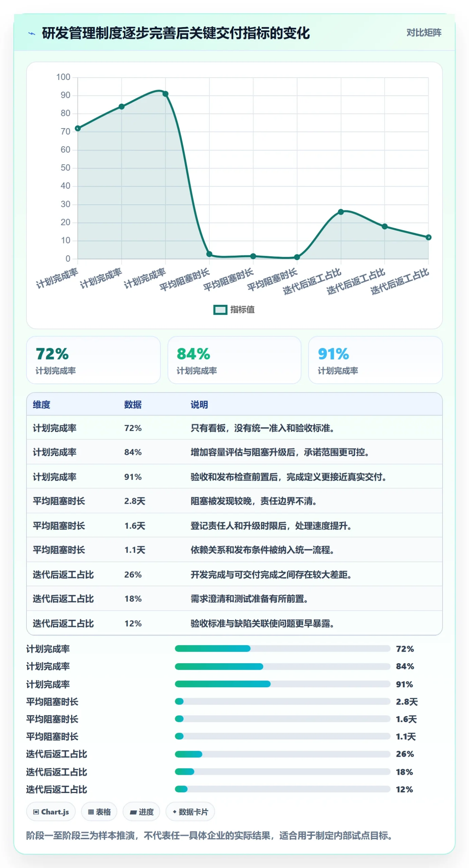Select the cell "开发完成与可交付完成之间存在较大差距。"
The width and height of the screenshot is (469, 868).
[271, 574]
